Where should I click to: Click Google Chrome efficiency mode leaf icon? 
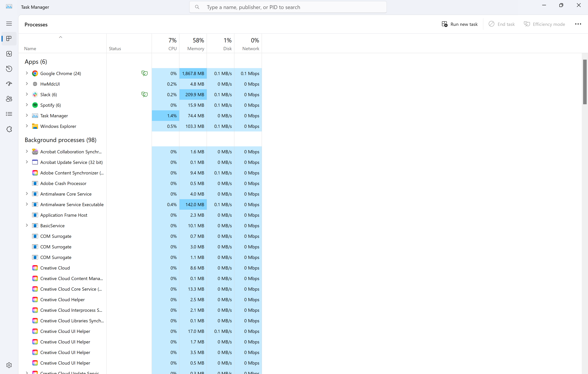pyautogui.click(x=145, y=73)
